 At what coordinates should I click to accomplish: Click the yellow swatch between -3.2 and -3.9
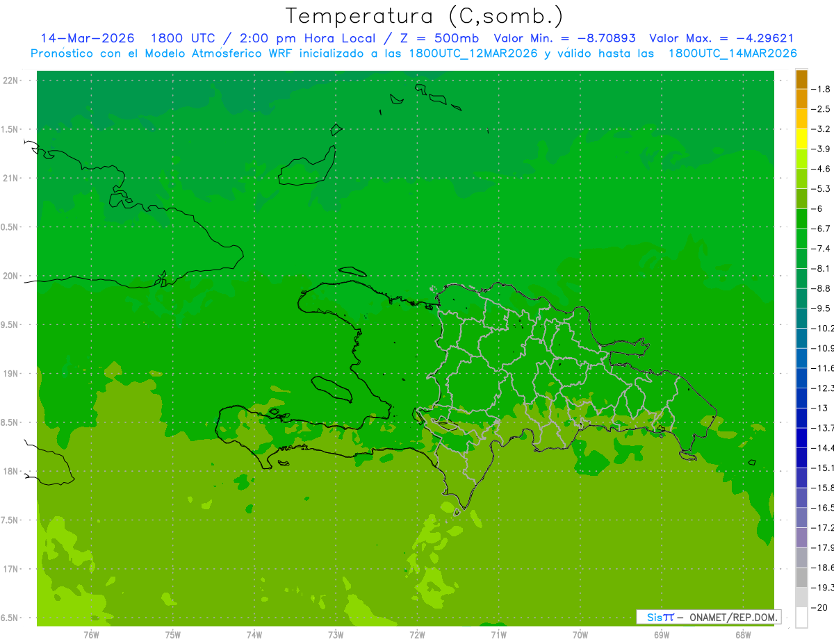click(x=801, y=139)
